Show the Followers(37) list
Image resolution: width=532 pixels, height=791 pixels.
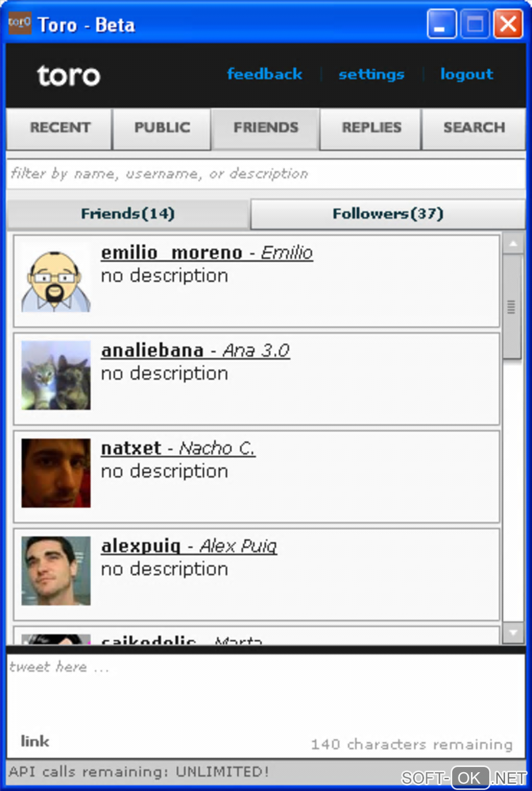click(x=388, y=214)
